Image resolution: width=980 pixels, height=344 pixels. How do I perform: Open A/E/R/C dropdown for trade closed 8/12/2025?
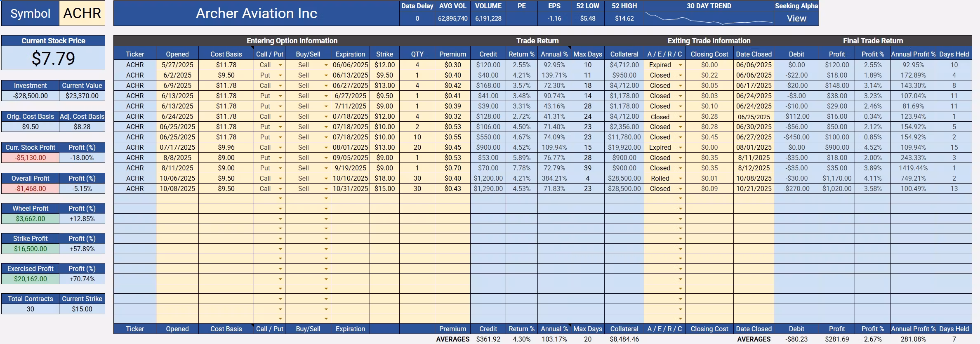[x=680, y=168]
